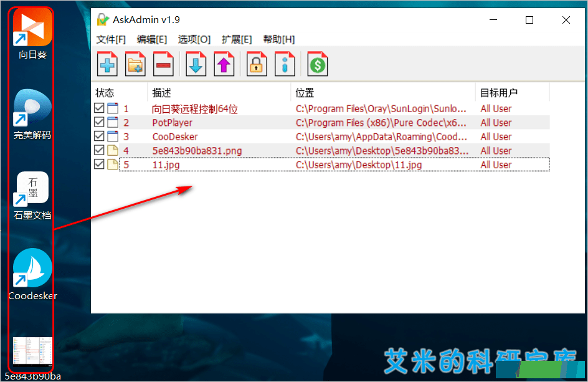The image size is (588, 382).
Task: Click the Pure Codec path cell
Action: [x=381, y=123]
